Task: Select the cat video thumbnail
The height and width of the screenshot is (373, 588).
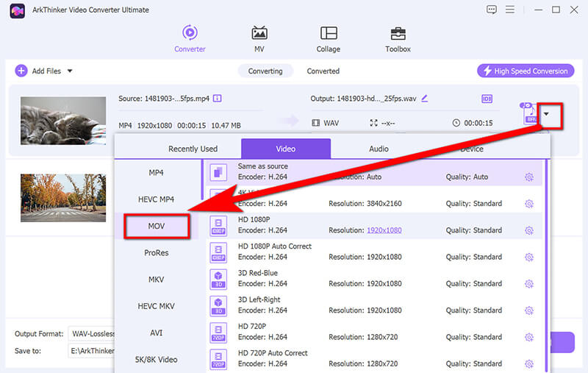Action: [x=63, y=121]
